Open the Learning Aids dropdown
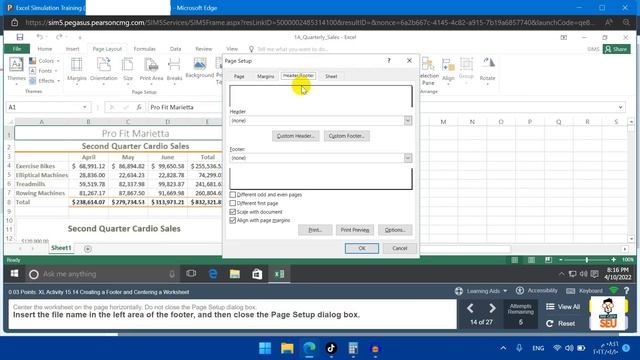Image resolution: width=640 pixels, height=360 pixels. click(x=482, y=291)
